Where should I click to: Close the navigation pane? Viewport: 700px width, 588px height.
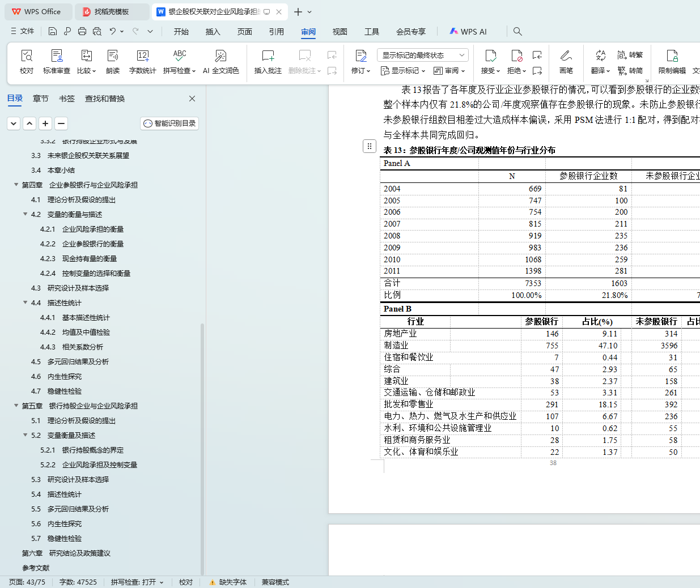[192, 99]
